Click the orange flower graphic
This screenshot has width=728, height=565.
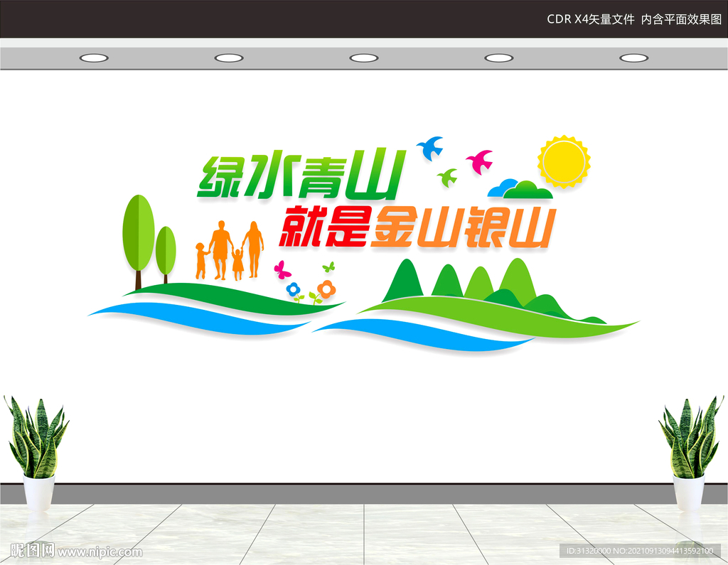326,288
